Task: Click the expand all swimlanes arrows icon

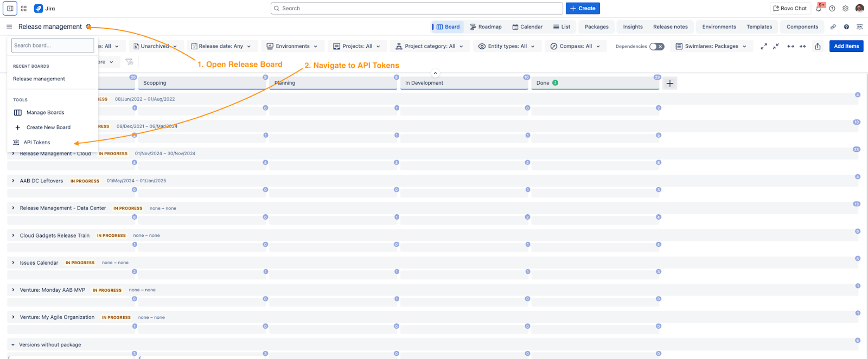Action: [764, 46]
